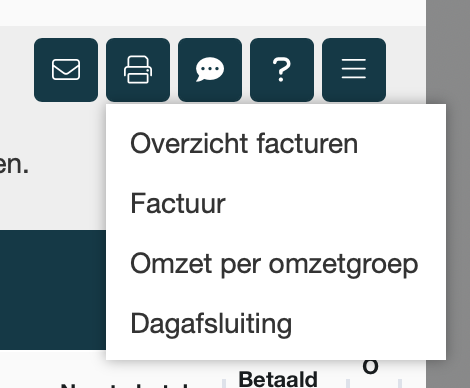Open Omzet per omzetgroep report
The width and height of the screenshot is (470, 388).
[x=274, y=264]
